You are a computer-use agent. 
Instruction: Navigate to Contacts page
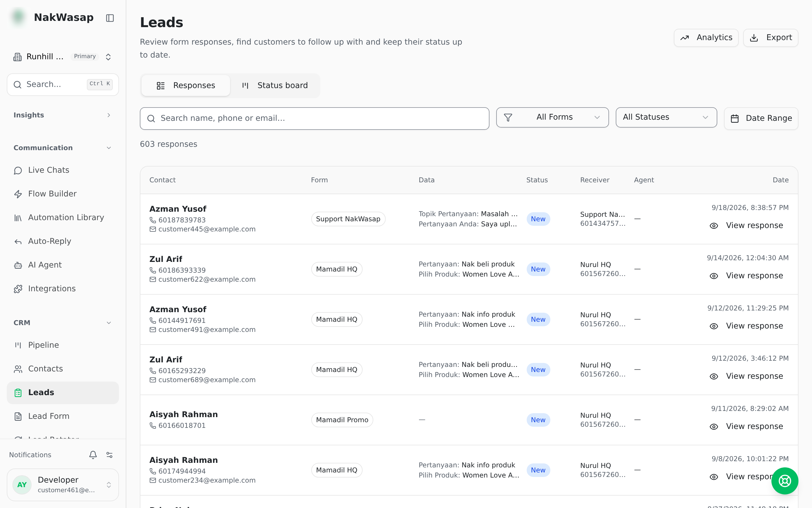click(63, 369)
